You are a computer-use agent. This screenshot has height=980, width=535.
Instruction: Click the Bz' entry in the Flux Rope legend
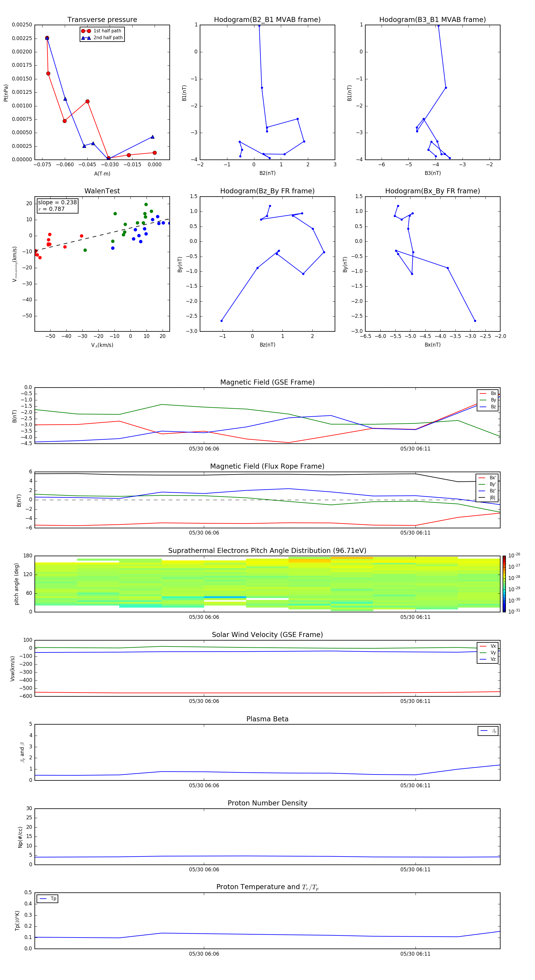[x=487, y=491]
